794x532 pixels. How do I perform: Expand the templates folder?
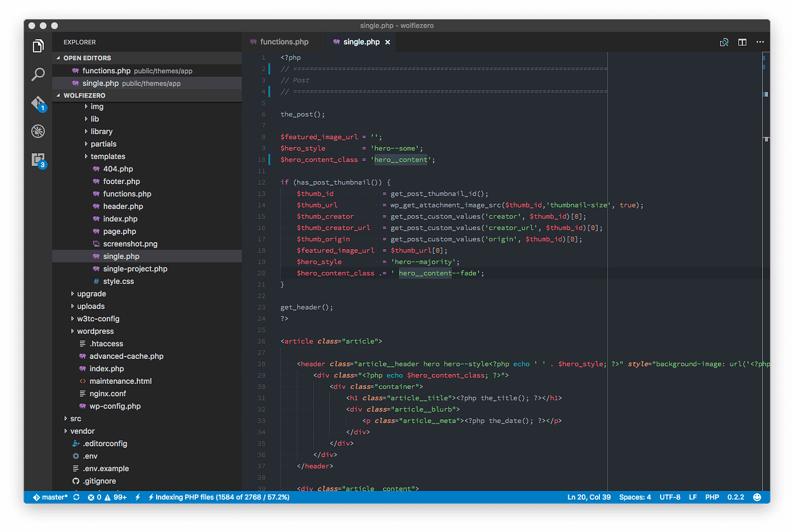point(147,157)
